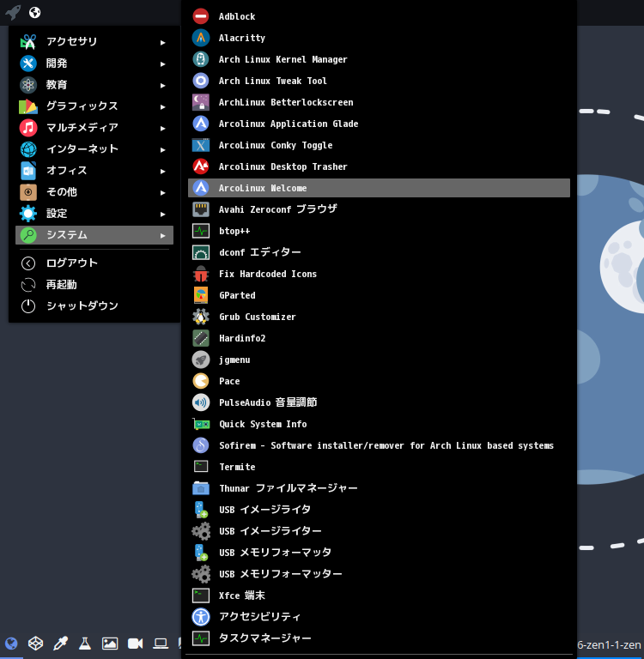Click the rocket icon in top panel

pyautogui.click(x=12, y=12)
